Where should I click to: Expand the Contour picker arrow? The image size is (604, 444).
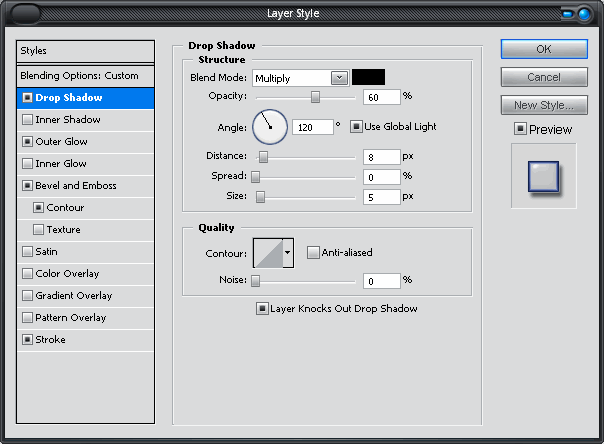pos(288,254)
